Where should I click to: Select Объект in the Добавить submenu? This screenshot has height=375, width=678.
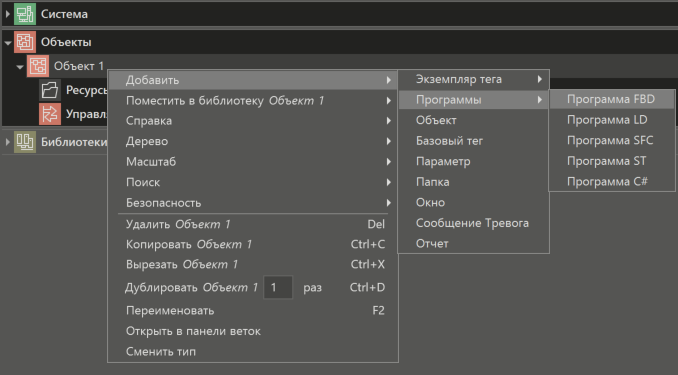tap(473, 120)
